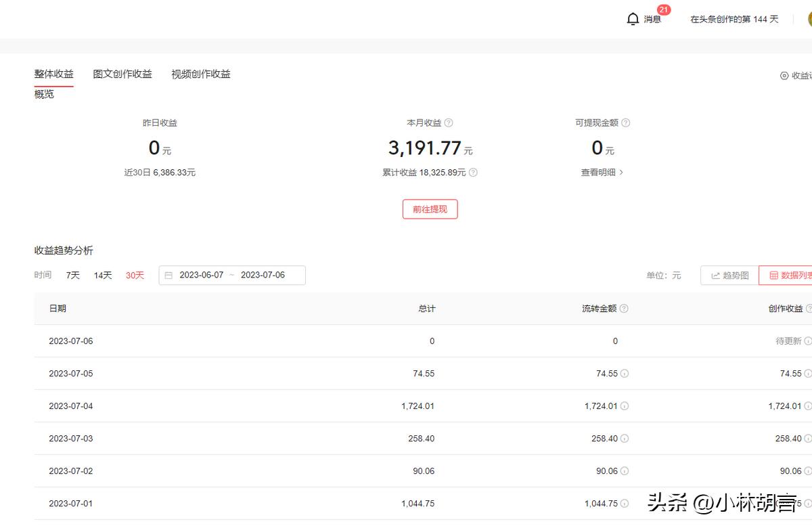
Task: Select the 7天 time range
Action: click(73, 276)
